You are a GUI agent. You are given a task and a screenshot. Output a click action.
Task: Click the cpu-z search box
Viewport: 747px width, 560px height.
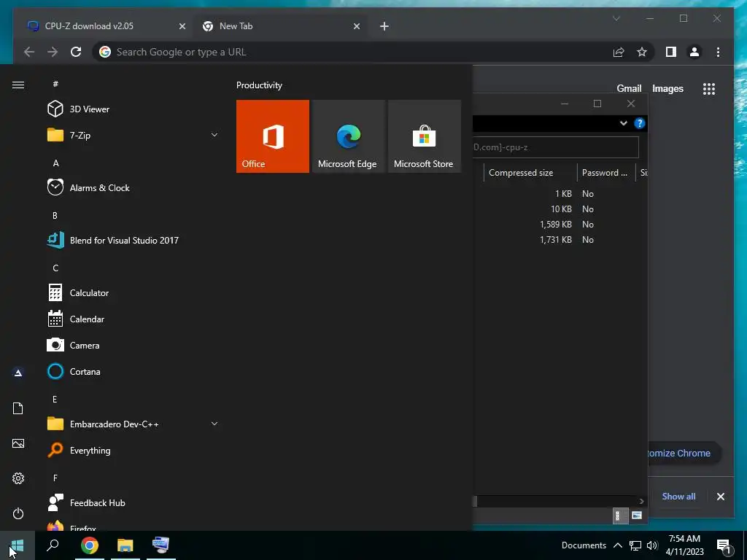(555, 147)
